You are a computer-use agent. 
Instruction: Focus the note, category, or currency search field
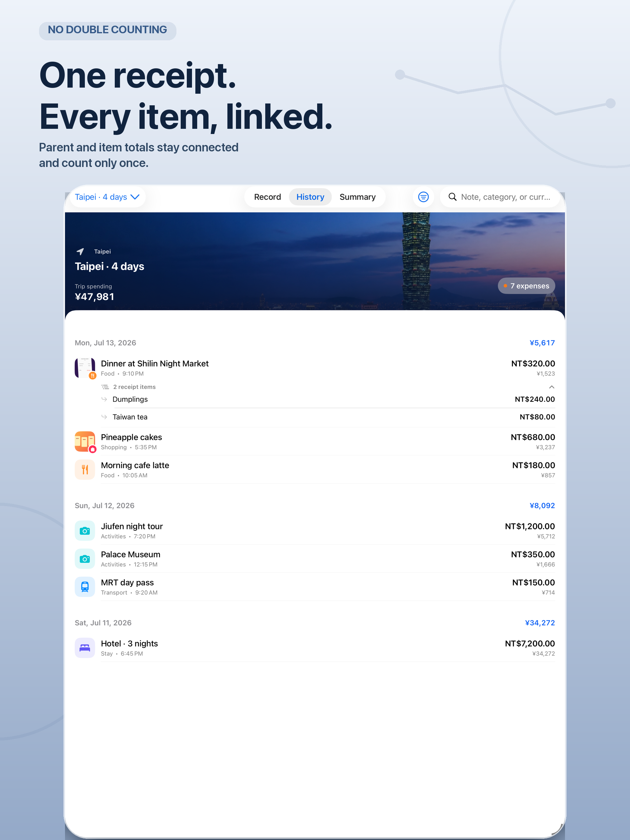[500, 197]
